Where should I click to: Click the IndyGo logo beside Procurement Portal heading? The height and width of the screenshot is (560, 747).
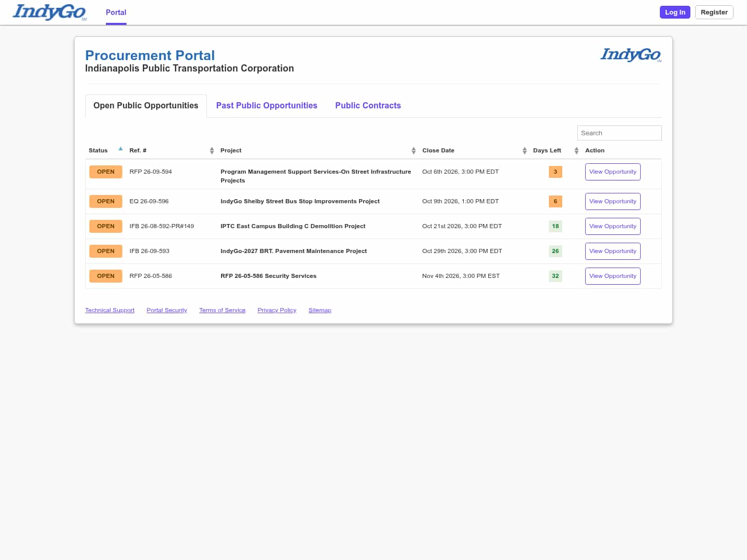[x=631, y=54]
